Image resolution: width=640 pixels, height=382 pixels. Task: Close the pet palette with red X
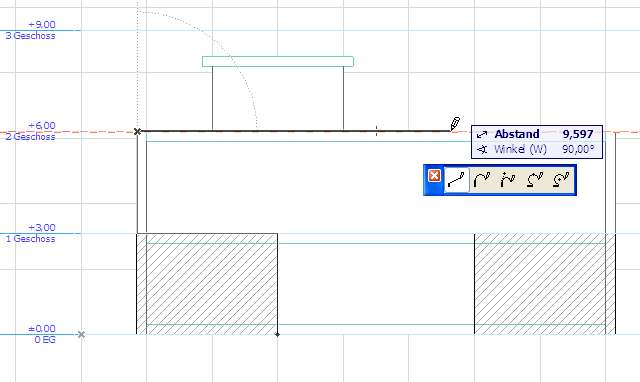434,175
